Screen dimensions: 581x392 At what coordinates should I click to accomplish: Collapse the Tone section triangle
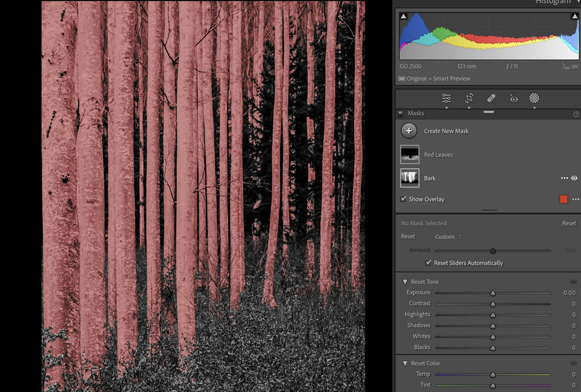(x=405, y=282)
